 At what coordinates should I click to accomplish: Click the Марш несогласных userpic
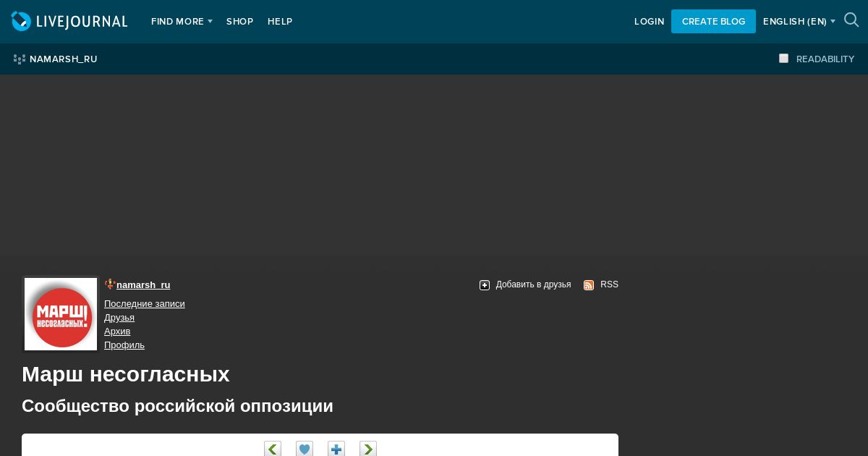tap(61, 314)
